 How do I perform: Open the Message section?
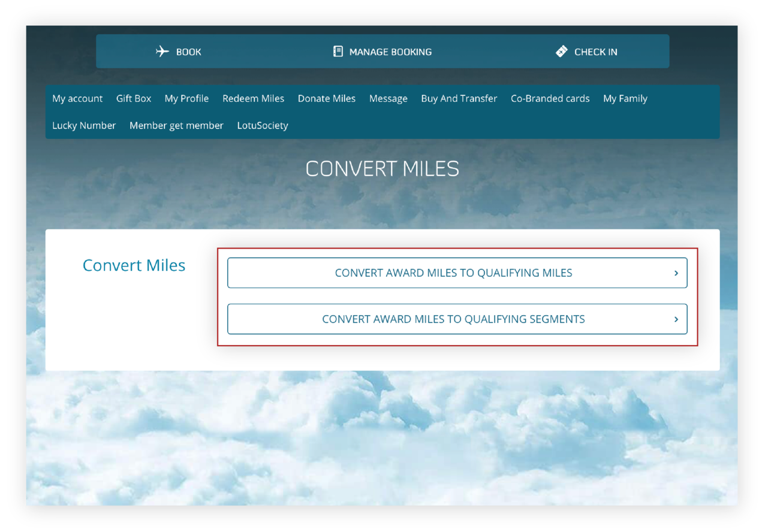coord(388,98)
